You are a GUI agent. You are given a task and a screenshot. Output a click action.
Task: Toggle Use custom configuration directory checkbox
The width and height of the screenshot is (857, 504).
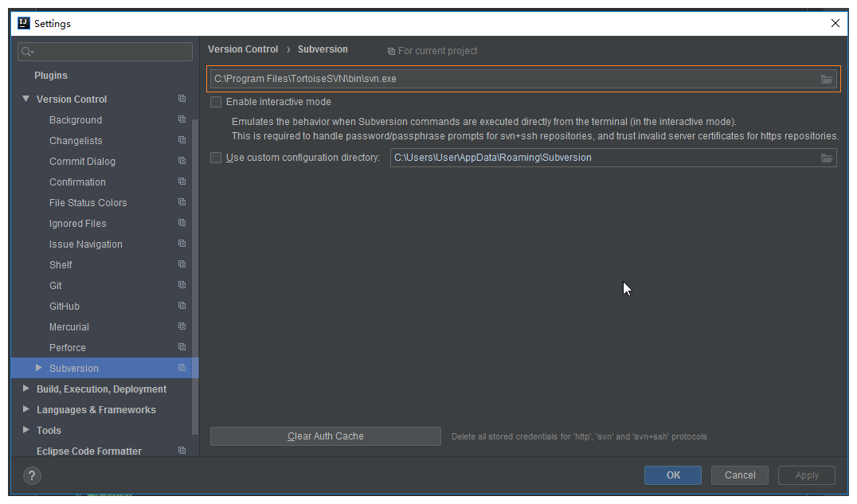[216, 158]
